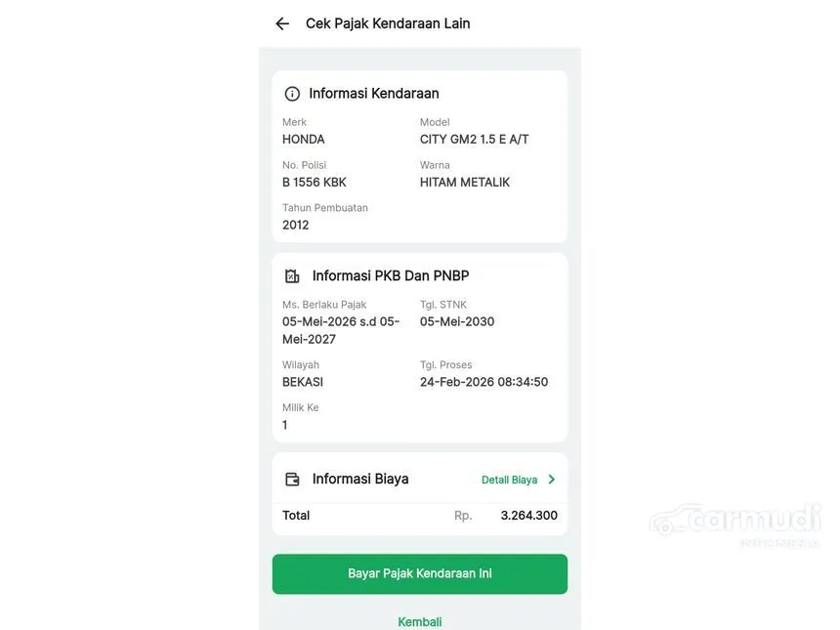Screen dimensions: 840x630
Task: Click the Carmudi watermark logo
Action: 735,522
